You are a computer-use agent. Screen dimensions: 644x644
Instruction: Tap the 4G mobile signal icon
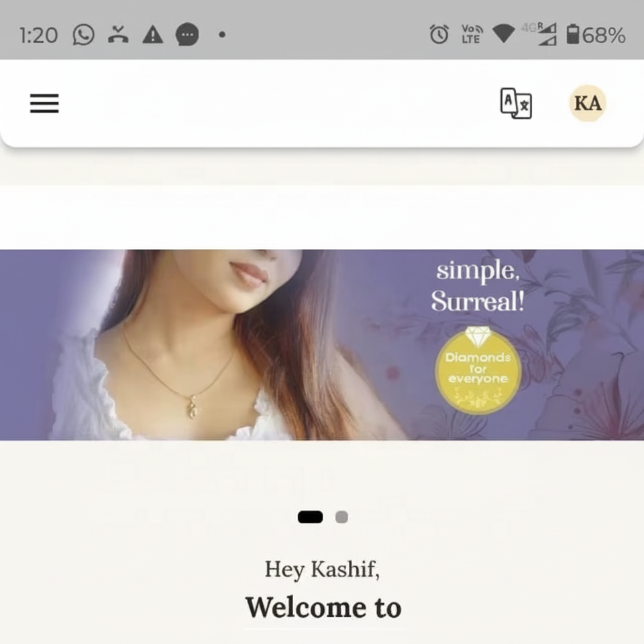pyautogui.click(x=539, y=34)
